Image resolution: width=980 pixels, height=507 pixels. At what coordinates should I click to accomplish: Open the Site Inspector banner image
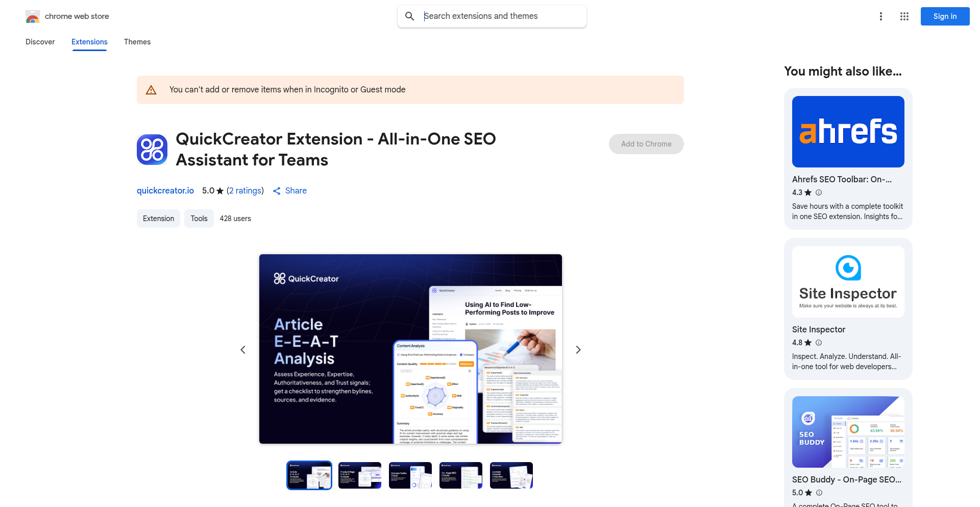848,282
